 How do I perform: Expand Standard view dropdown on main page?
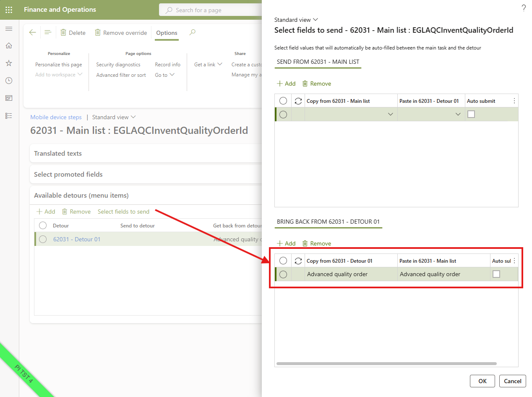tap(114, 117)
